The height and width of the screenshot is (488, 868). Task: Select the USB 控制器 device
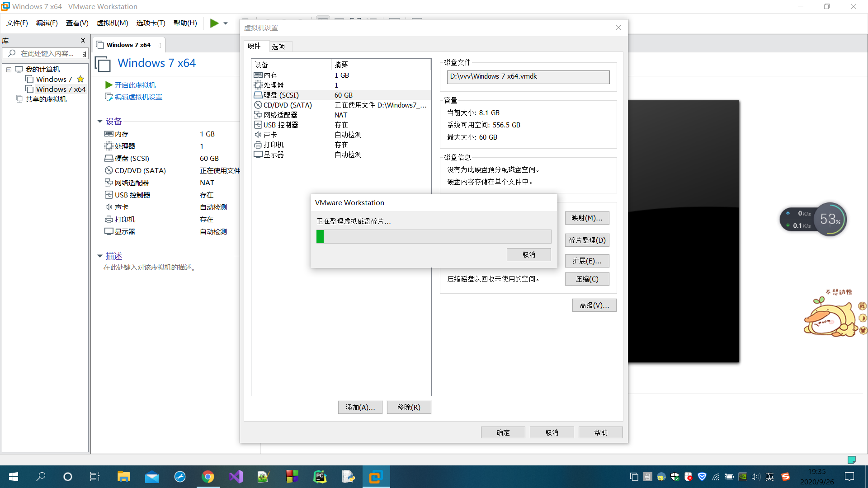280,125
